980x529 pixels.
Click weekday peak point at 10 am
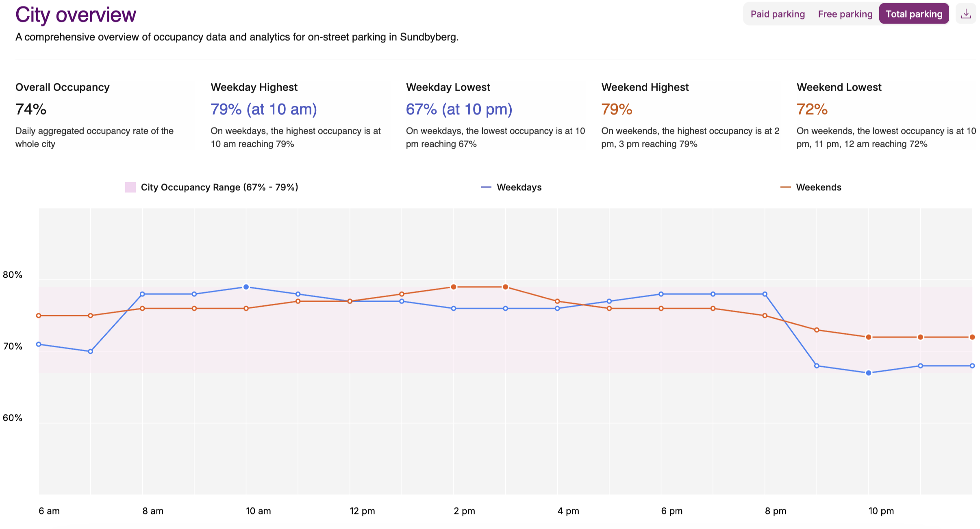coord(246,287)
